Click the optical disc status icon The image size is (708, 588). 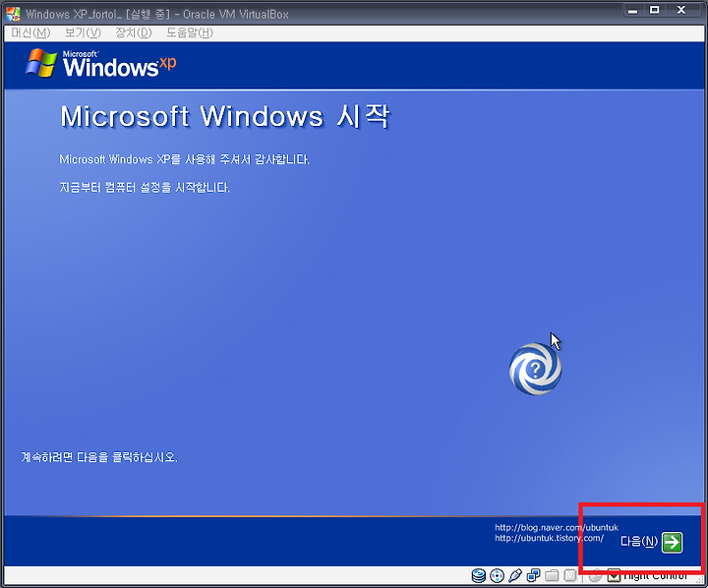[x=497, y=575]
